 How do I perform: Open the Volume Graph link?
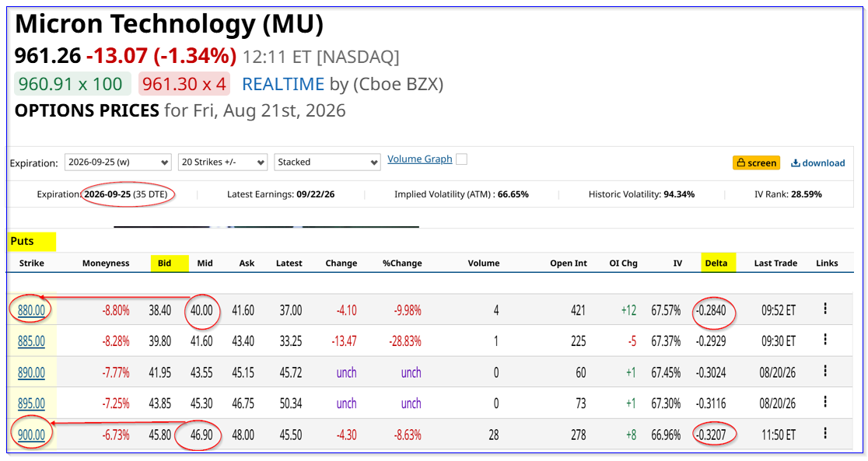point(419,159)
